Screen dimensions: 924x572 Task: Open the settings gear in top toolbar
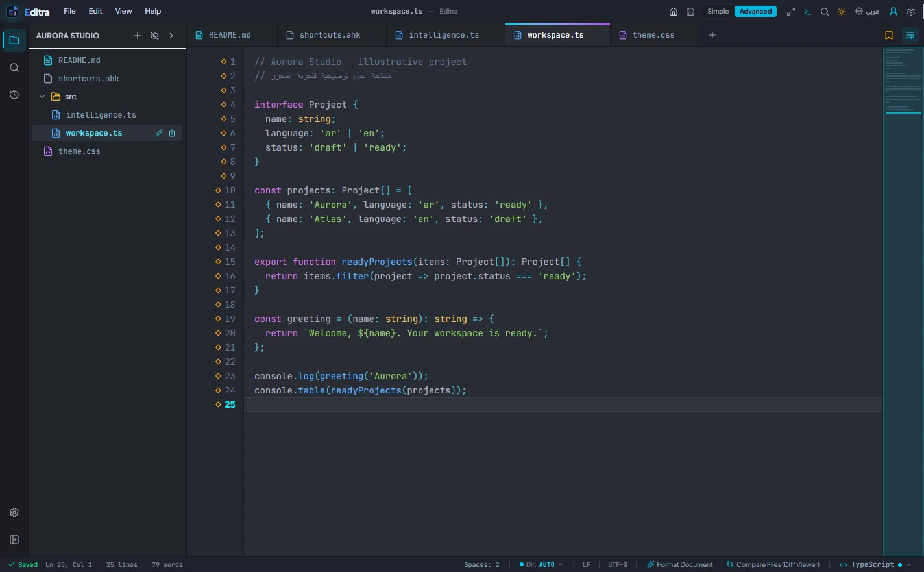click(911, 12)
